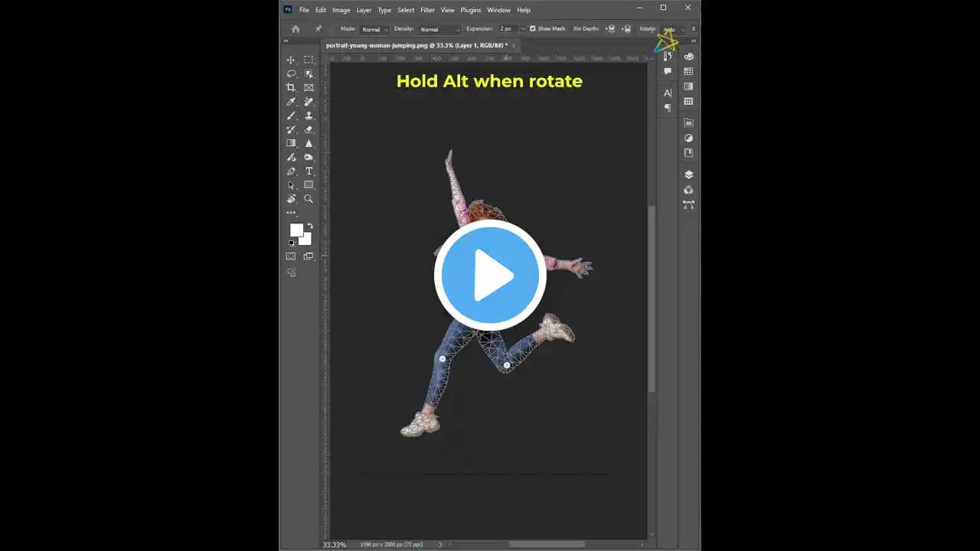The image size is (980, 551).
Task: Click the foreground color swatch
Action: pyautogui.click(x=296, y=230)
